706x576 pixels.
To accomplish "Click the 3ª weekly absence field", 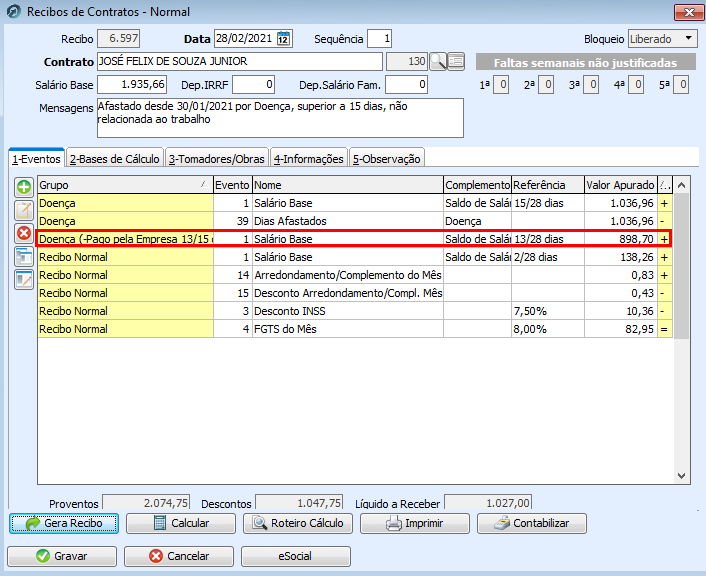I will click(591, 85).
